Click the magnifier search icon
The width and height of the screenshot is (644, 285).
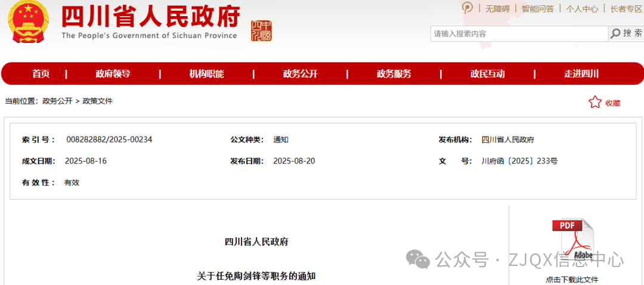(x=615, y=34)
